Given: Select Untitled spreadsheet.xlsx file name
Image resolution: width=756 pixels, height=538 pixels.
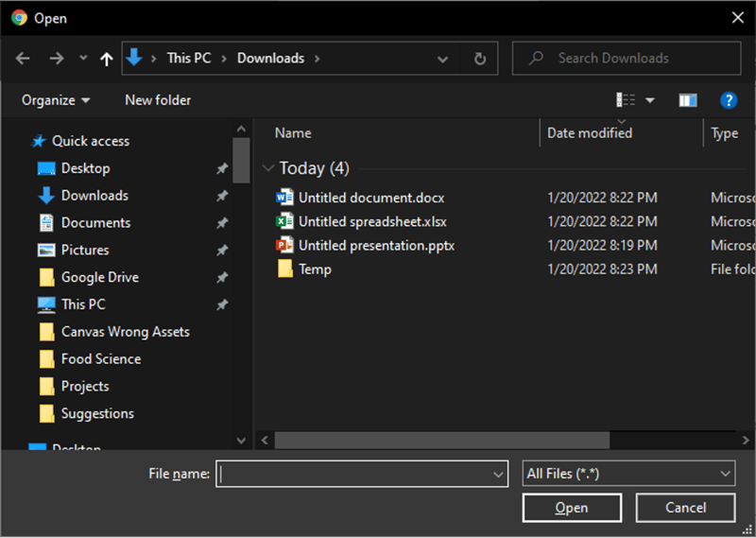Looking at the screenshot, I should click(x=372, y=221).
